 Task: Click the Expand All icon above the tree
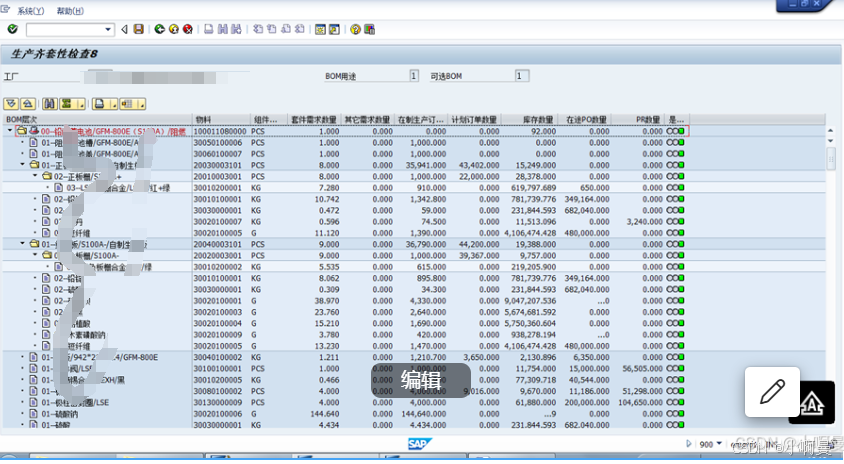pos(11,104)
